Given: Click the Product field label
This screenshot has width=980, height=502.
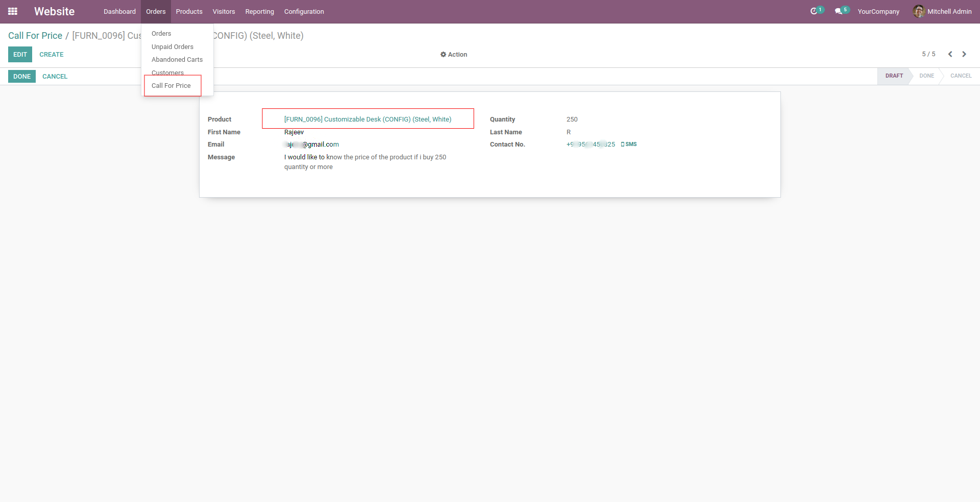Looking at the screenshot, I should click(x=219, y=119).
